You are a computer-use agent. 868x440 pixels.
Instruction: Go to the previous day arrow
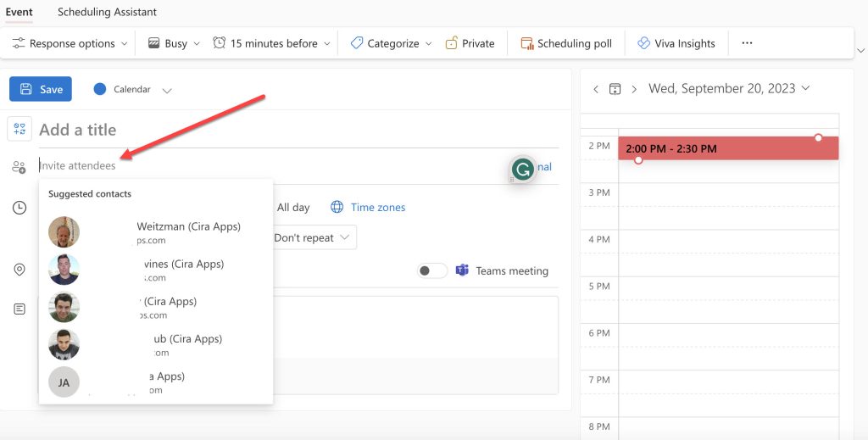coord(596,89)
